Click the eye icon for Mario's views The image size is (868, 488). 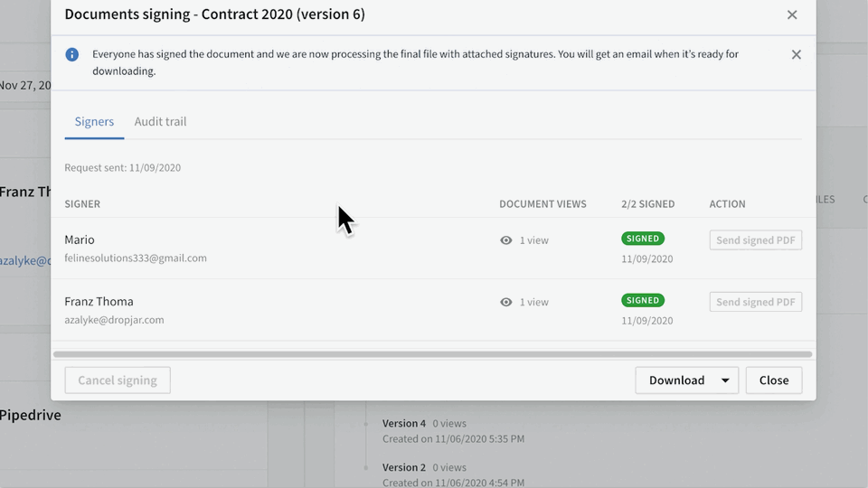pyautogui.click(x=506, y=240)
